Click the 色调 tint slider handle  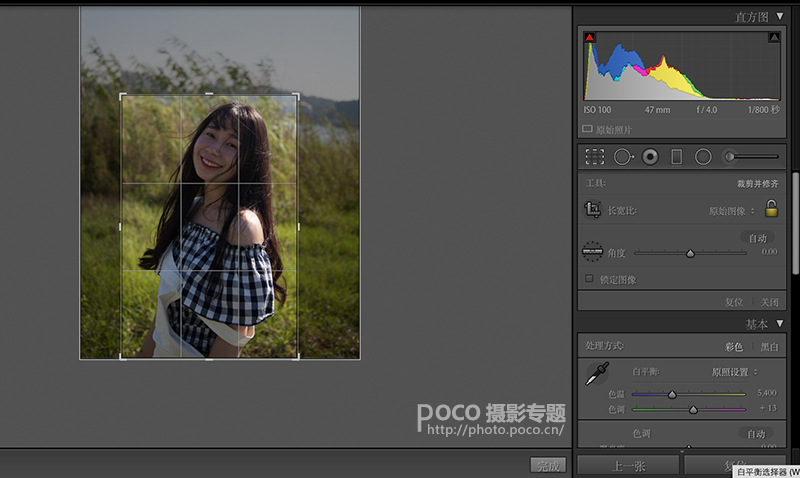pyautogui.click(x=693, y=410)
